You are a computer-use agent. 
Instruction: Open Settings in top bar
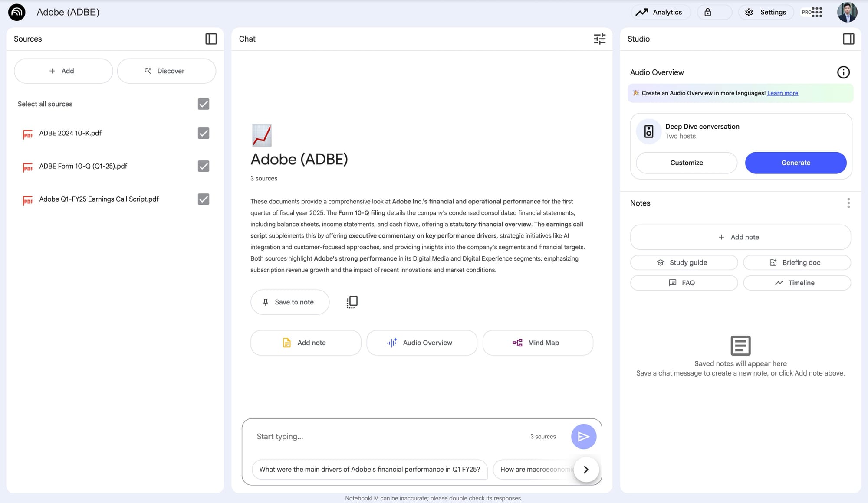(766, 12)
